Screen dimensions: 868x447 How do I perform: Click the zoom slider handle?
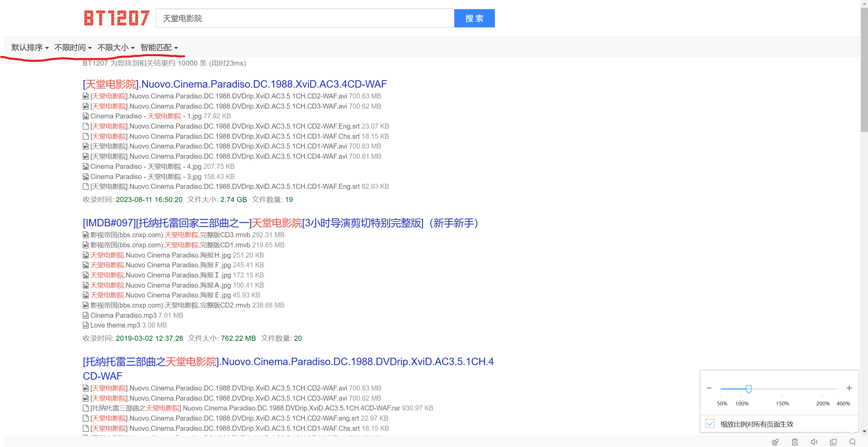pyautogui.click(x=748, y=388)
